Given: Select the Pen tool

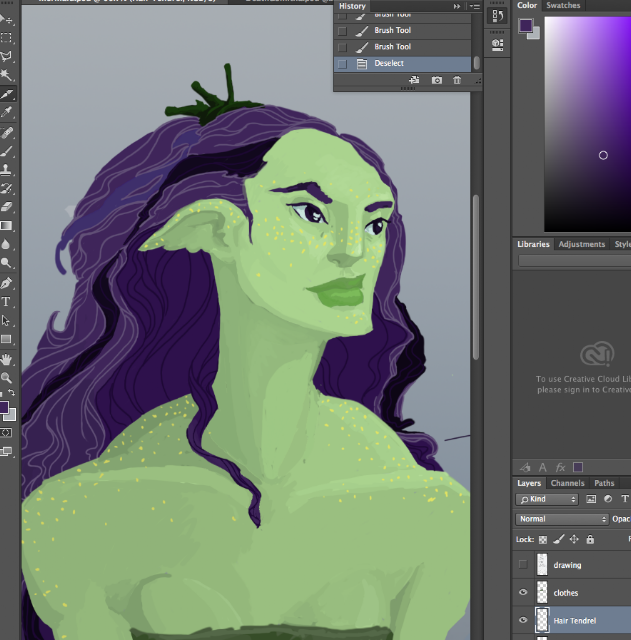Looking at the screenshot, I should (x=6, y=283).
